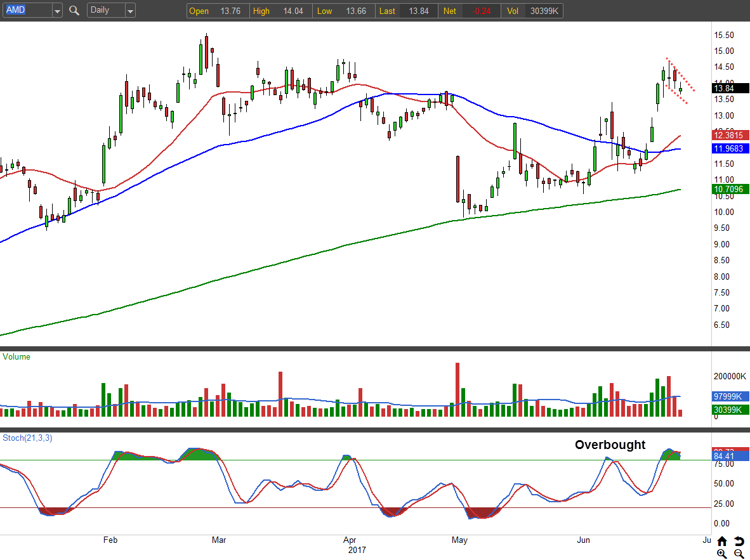The image size is (750, 560).
Task: Click the 97999K average volume tag
Action: coord(730,396)
